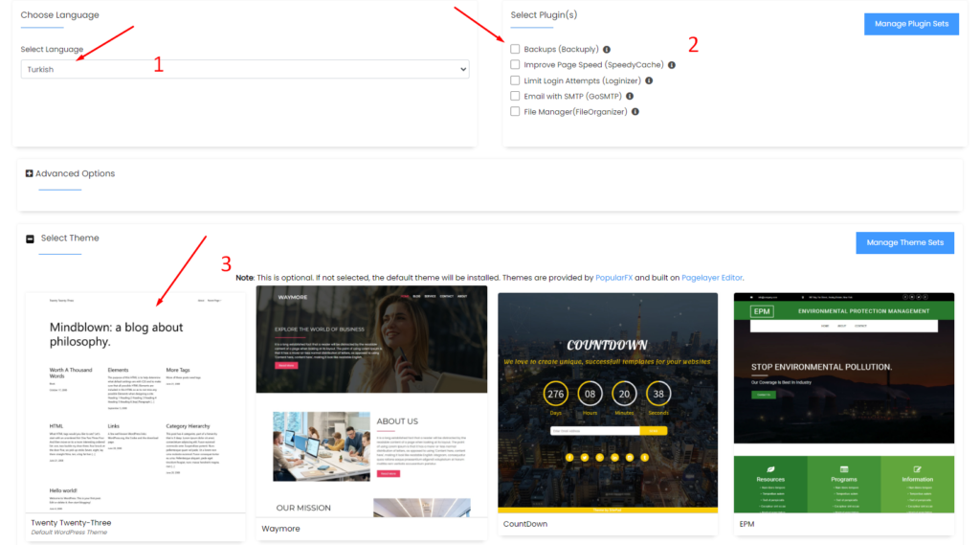Click info icon next to Email with SMTP
This screenshot has height=545, width=980.
[x=630, y=97]
